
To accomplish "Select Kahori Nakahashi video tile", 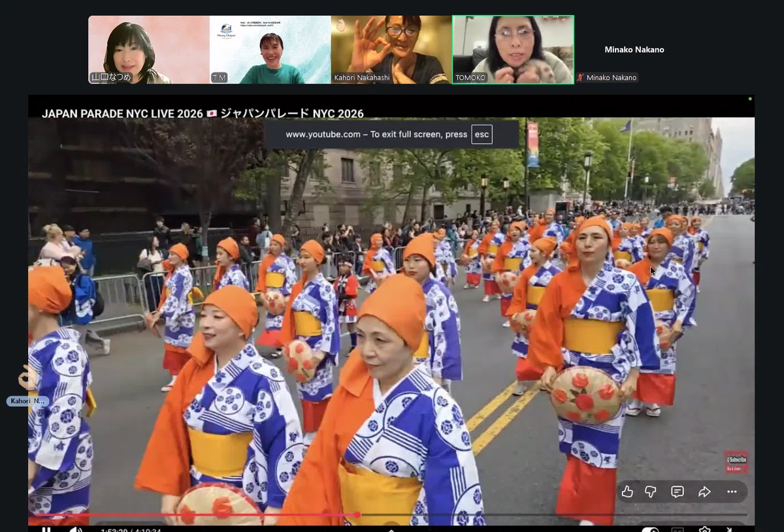I will 391,50.
